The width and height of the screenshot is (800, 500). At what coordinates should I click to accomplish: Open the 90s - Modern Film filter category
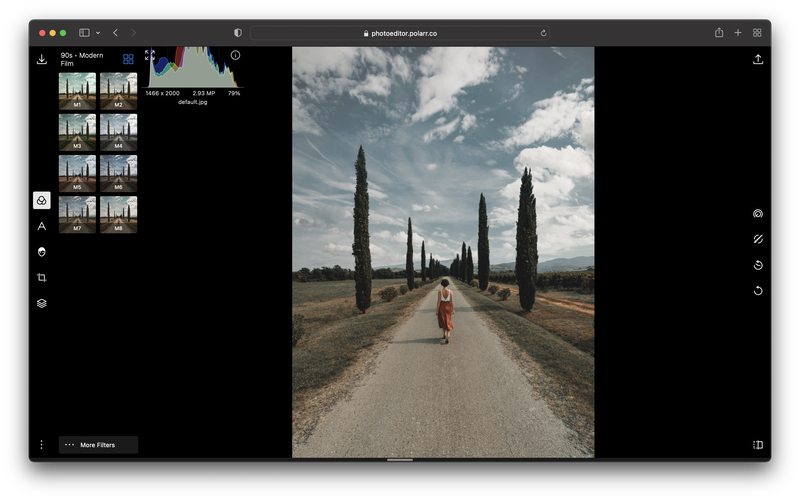click(x=80, y=59)
